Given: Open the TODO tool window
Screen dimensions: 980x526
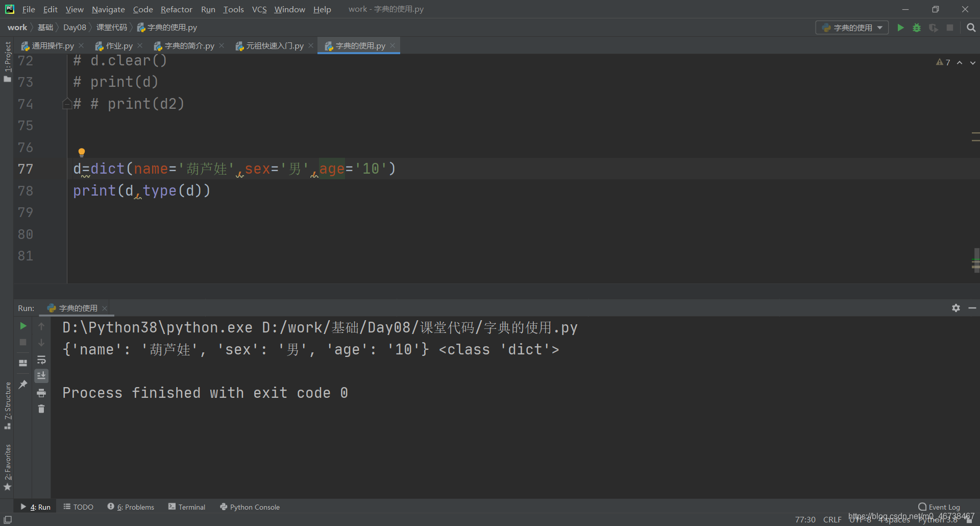Looking at the screenshot, I should pos(78,507).
